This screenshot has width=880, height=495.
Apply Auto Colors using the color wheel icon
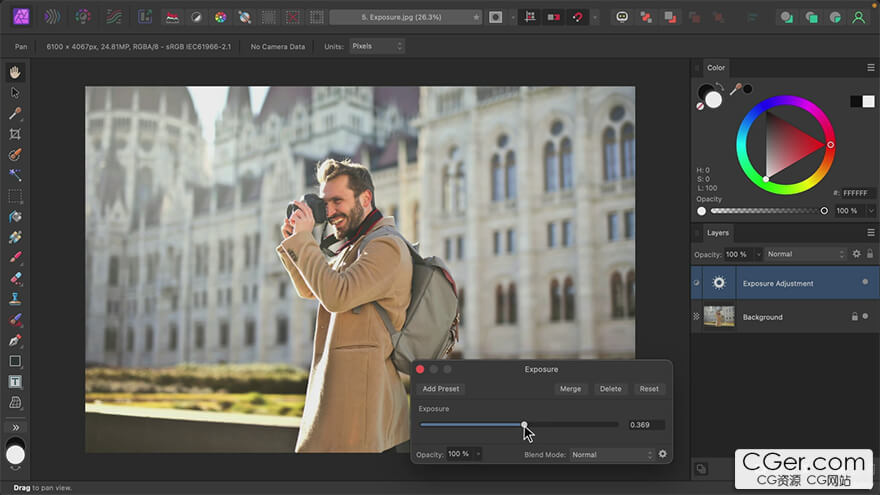click(x=221, y=17)
